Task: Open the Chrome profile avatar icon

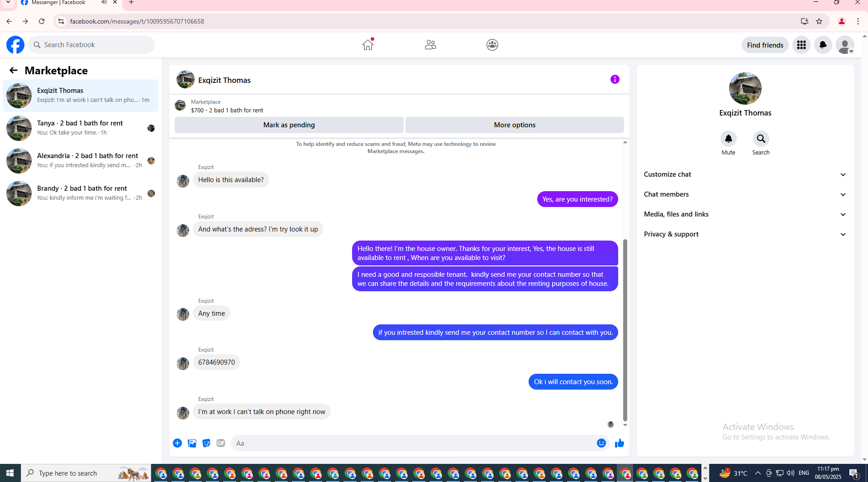Action: [x=842, y=21]
